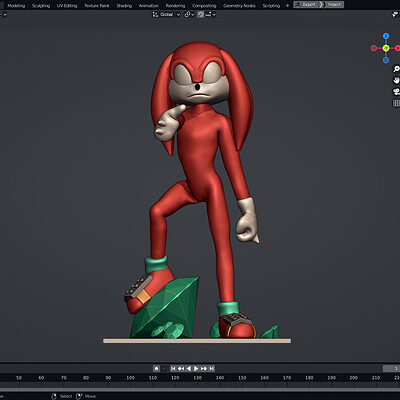
Task: Open the Rendering workspace tab
Action: (175, 6)
